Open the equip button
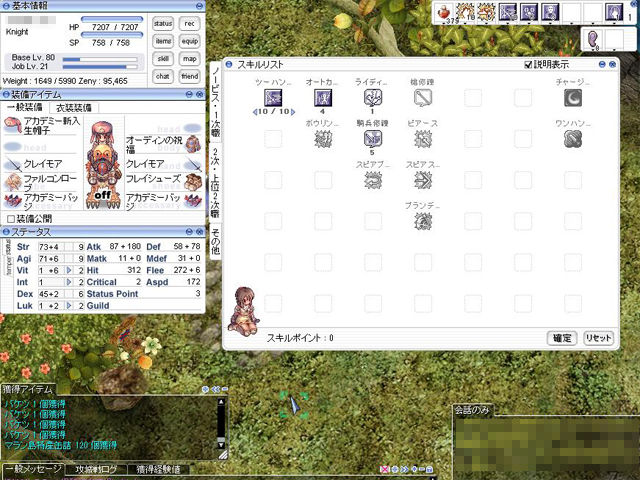The height and width of the screenshot is (480, 640). 189,41
